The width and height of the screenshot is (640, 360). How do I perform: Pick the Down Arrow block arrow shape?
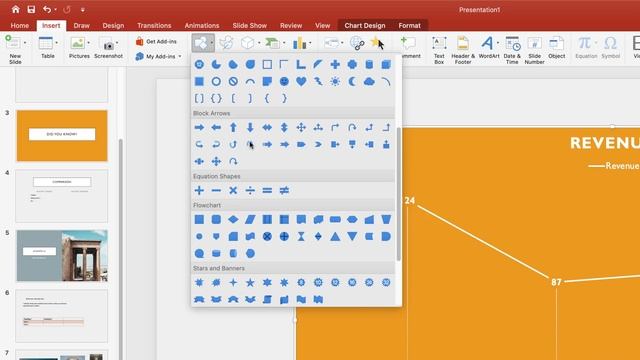coord(250,127)
